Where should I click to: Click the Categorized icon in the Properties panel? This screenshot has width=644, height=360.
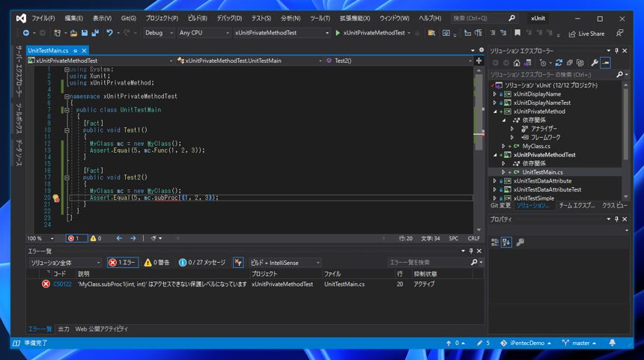pyautogui.click(x=495, y=242)
